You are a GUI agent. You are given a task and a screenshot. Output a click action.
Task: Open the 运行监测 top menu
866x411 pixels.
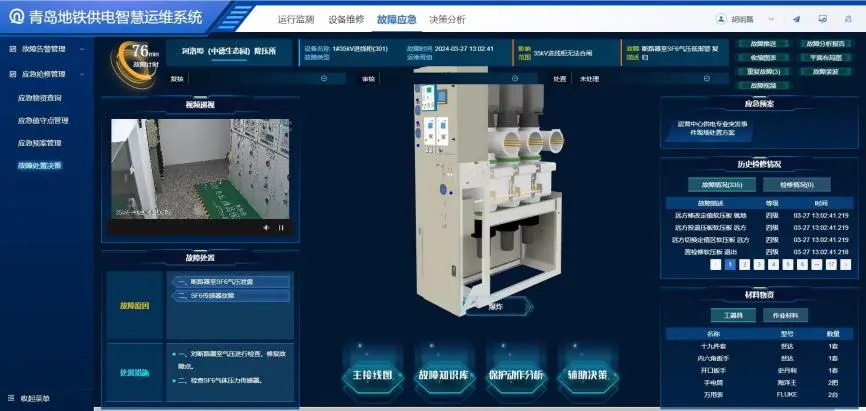click(x=295, y=19)
